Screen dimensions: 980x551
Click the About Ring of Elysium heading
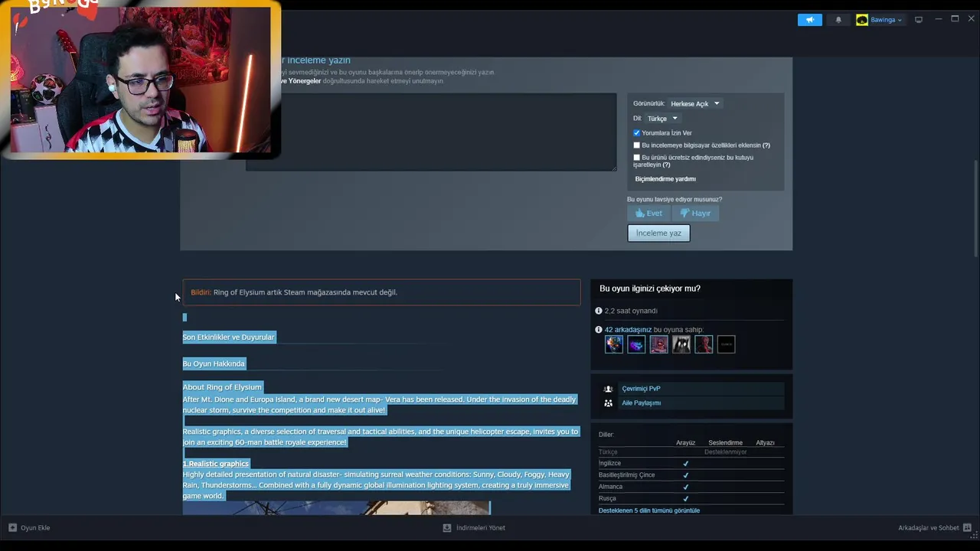pyautogui.click(x=222, y=387)
